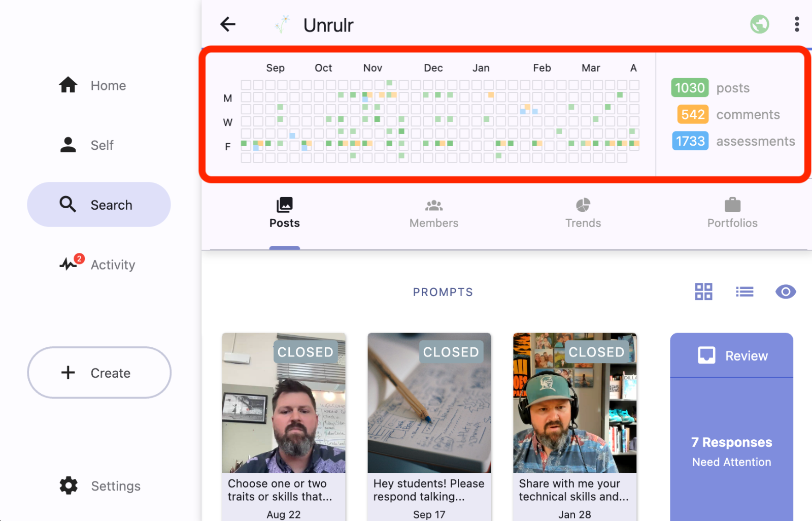Select the Portfolios briefcase tab
The width and height of the screenshot is (812, 521).
pos(732,213)
